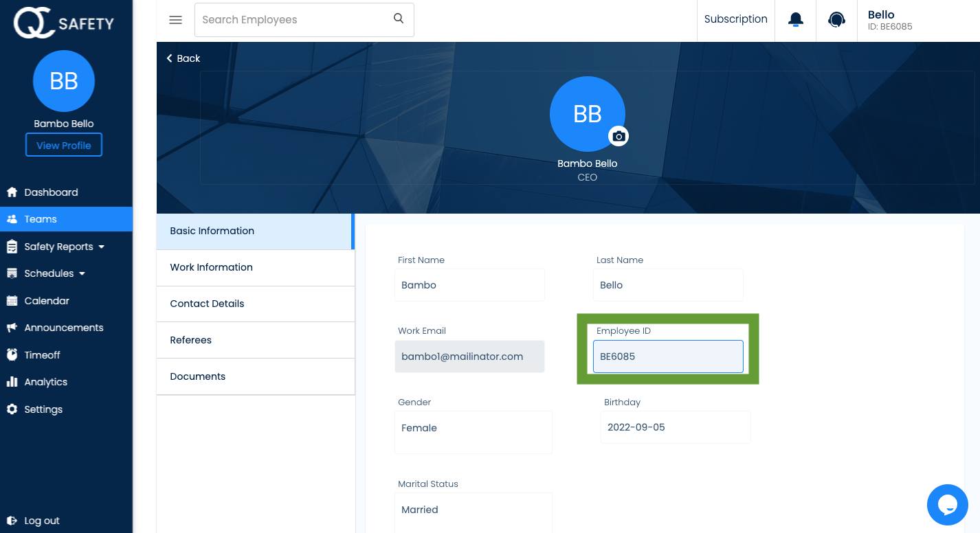980x533 pixels.
Task: Open the live chat bubble
Action: click(947, 504)
